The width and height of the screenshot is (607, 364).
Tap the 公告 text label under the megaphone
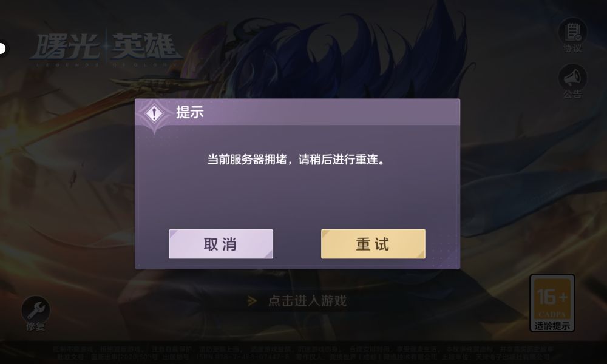572,94
